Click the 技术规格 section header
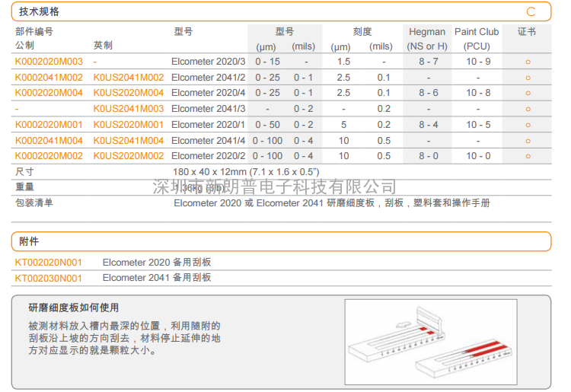This screenshot has width=571, height=392. click(281, 11)
